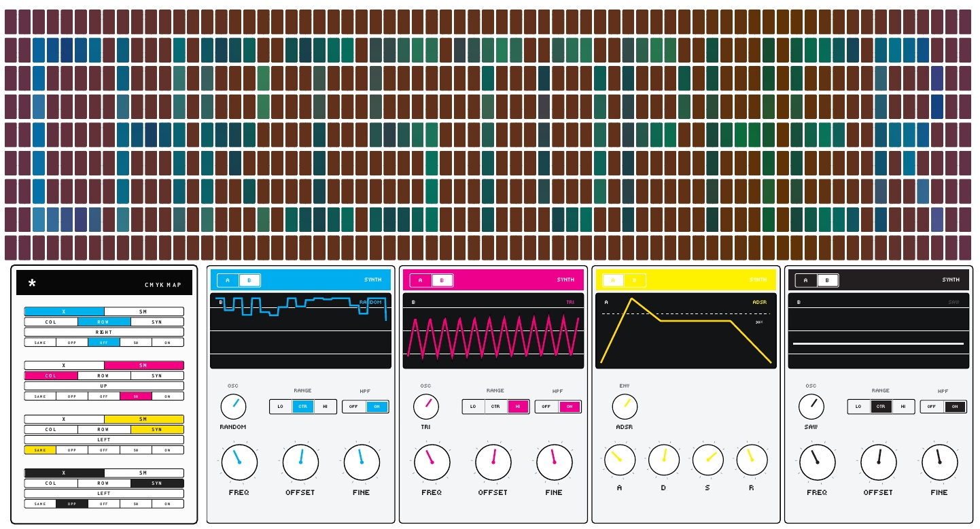Viewport: 980px width, 529px height.
Task: Turn magenta synth HPF off
Action: point(546,407)
